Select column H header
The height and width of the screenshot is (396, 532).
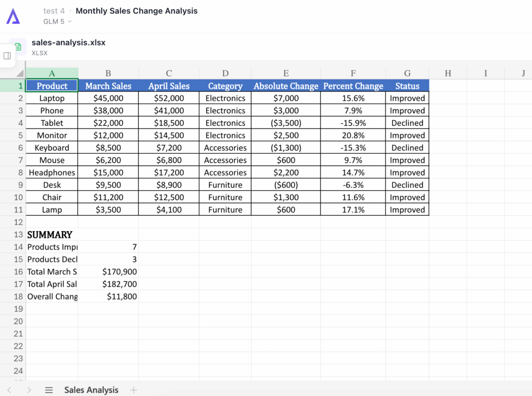click(448, 73)
